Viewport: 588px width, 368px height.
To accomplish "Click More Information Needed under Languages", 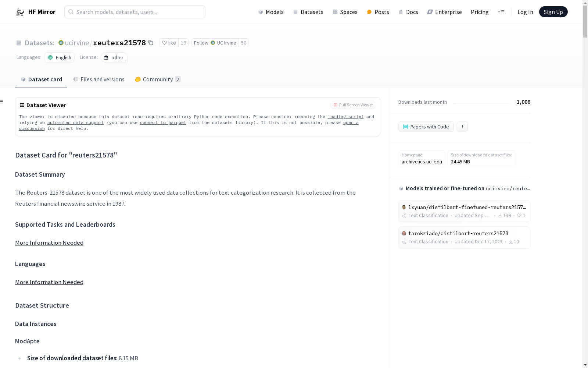I will click(49, 282).
